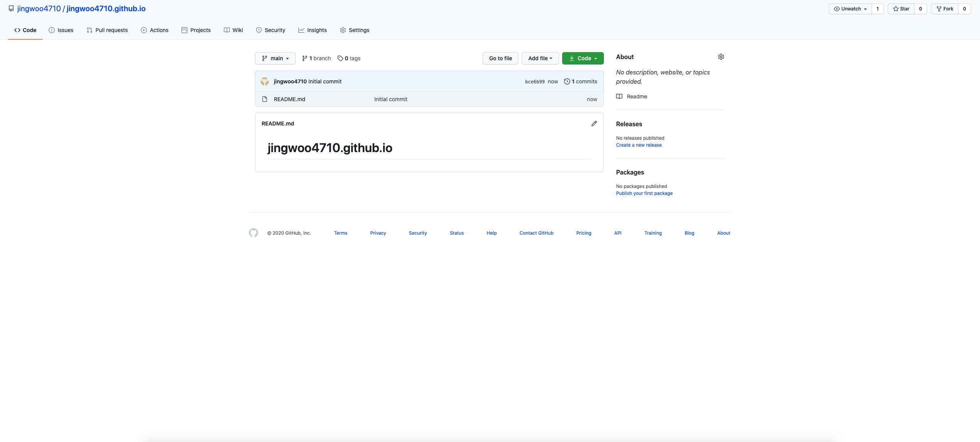Screen dimensions: 980x442
Task: Open the Help footer link
Action: pyautogui.click(x=492, y=233)
